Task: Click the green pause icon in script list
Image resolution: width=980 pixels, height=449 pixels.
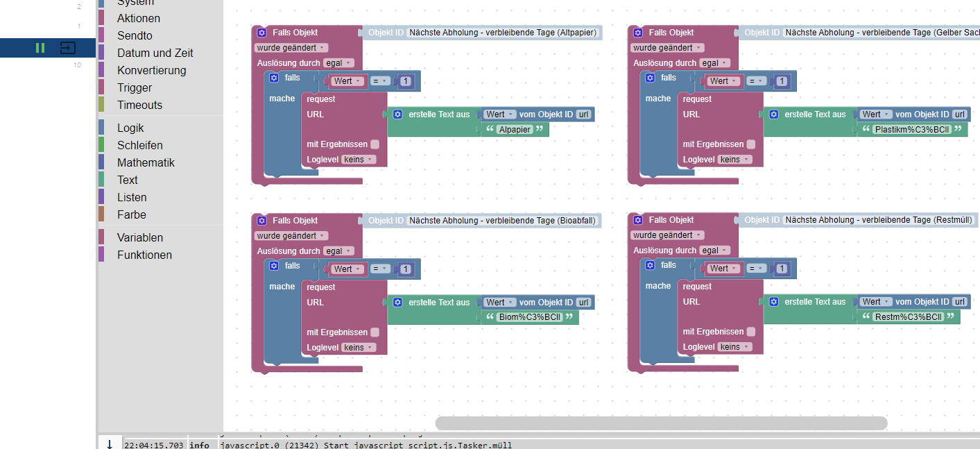Action: pos(40,48)
